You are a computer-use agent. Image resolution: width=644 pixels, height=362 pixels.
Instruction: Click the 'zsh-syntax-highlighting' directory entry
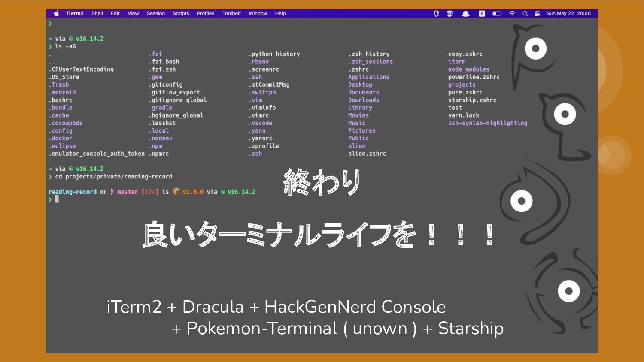click(x=488, y=123)
